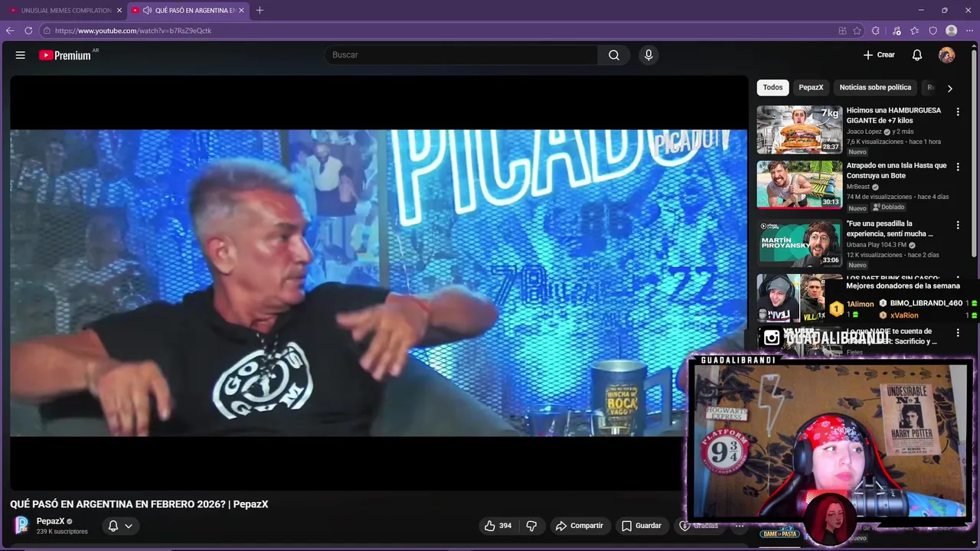Image resolution: width=980 pixels, height=551 pixels.
Task: Mute tab via speaker icon on tab
Action: [x=147, y=11]
